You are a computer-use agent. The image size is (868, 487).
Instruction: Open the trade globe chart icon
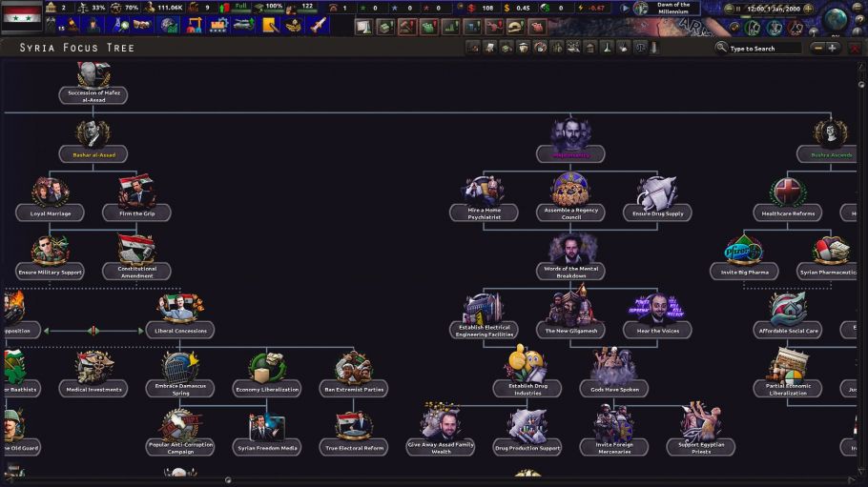click(169, 26)
